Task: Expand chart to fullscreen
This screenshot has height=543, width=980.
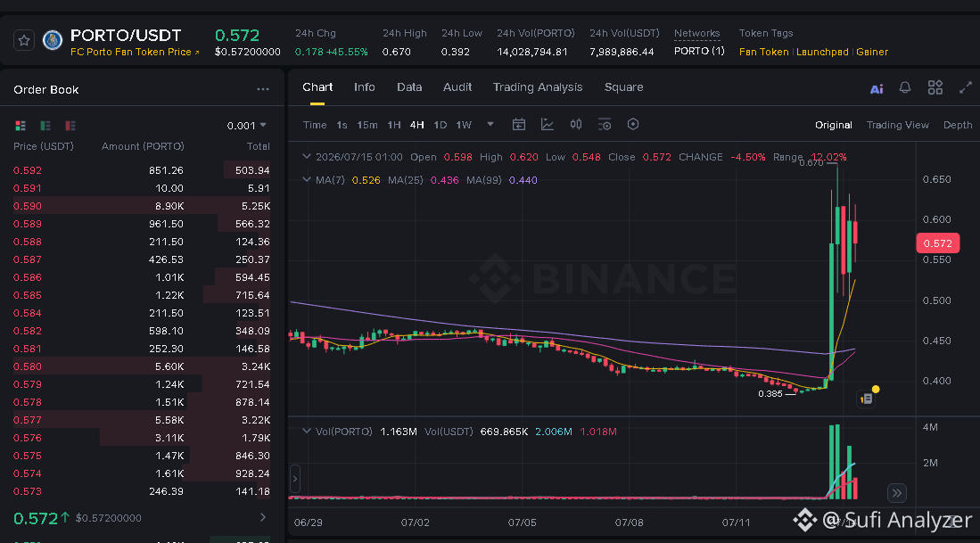Action: [966, 87]
